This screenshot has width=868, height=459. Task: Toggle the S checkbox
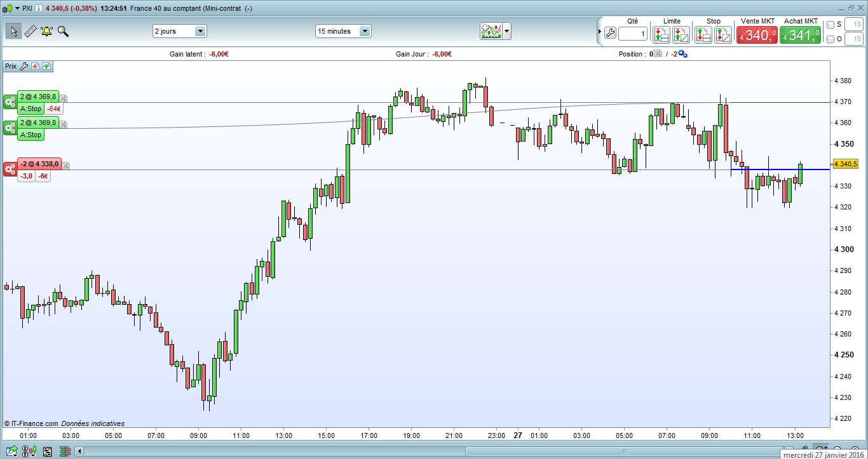coord(831,25)
